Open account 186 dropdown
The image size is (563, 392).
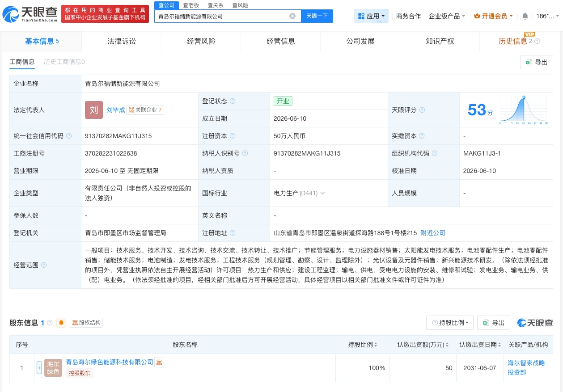[x=548, y=16]
